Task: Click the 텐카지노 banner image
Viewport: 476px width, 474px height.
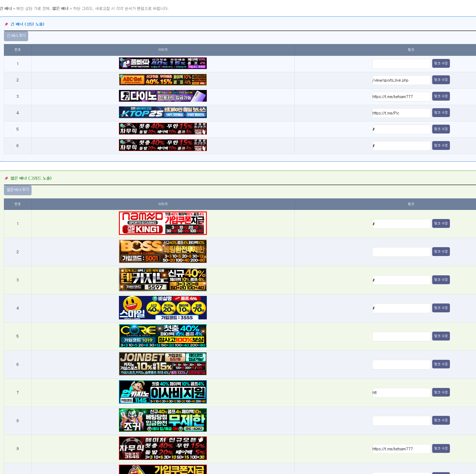Action: click(x=163, y=279)
